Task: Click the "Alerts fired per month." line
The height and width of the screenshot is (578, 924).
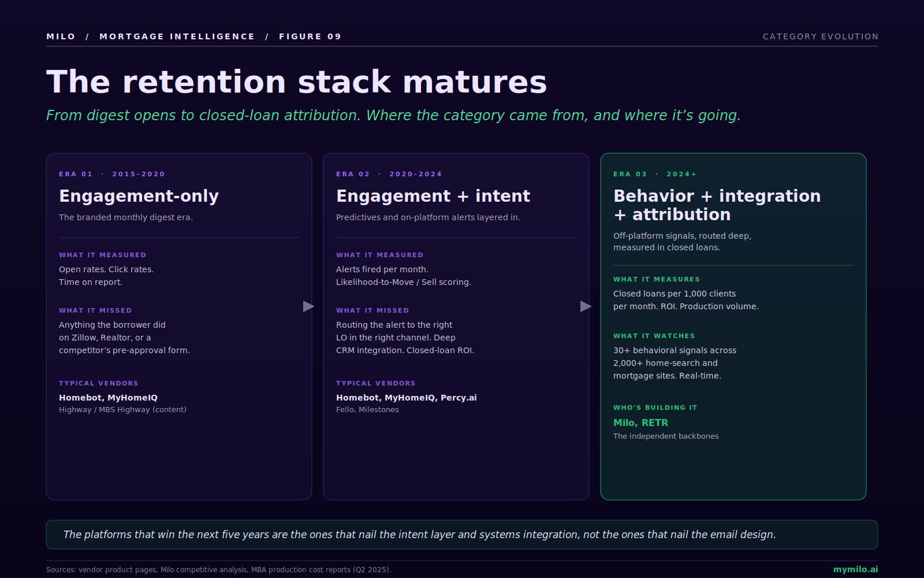Action: point(382,269)
